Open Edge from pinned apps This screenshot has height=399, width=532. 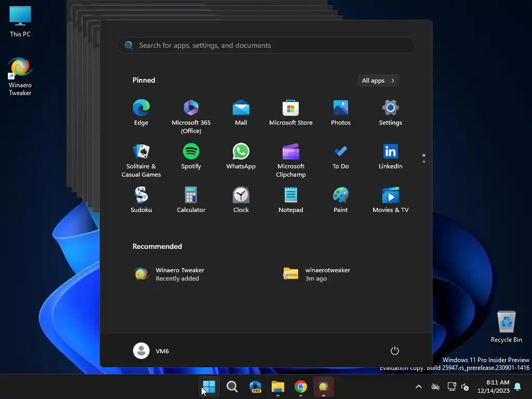141,113
